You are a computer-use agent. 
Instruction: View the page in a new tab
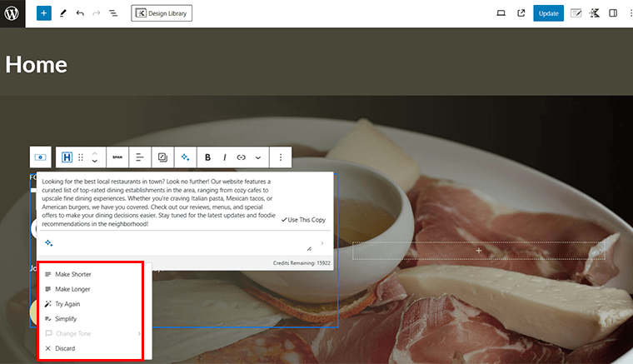(521, 13)
